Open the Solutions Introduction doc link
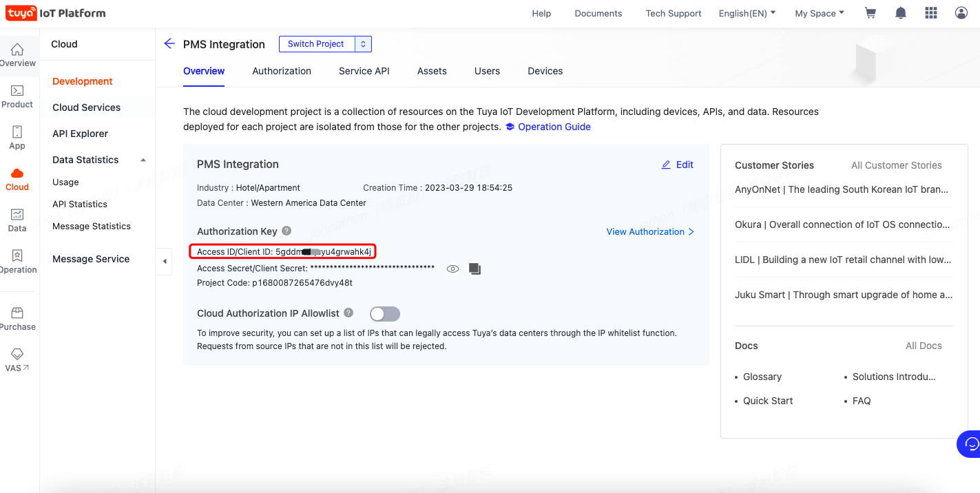Viewport: 980px width, 493px height. [x=894, y=377]
